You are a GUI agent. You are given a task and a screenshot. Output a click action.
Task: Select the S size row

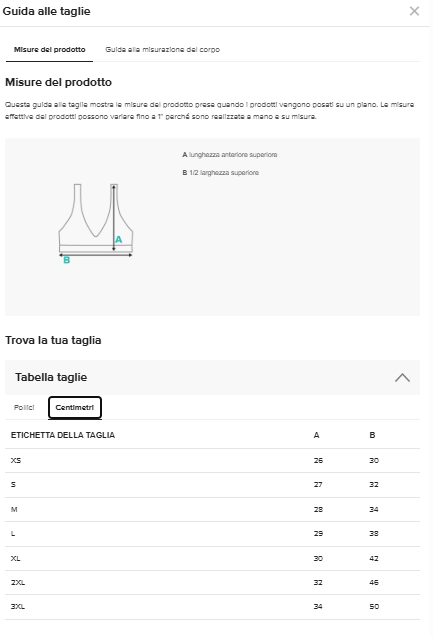(x=212, y=485)
